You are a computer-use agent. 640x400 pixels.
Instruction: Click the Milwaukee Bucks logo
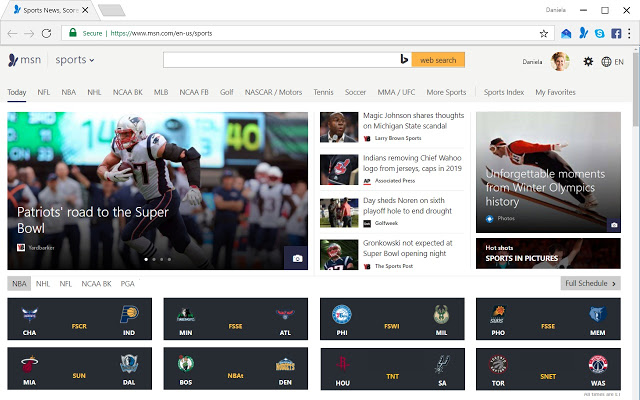point(441,315)
